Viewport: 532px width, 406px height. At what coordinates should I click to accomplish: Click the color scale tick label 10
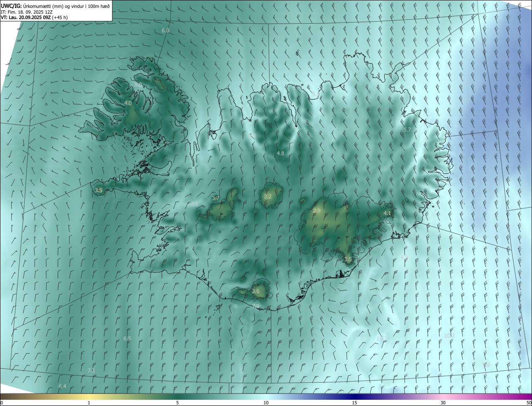pos(266,403)
